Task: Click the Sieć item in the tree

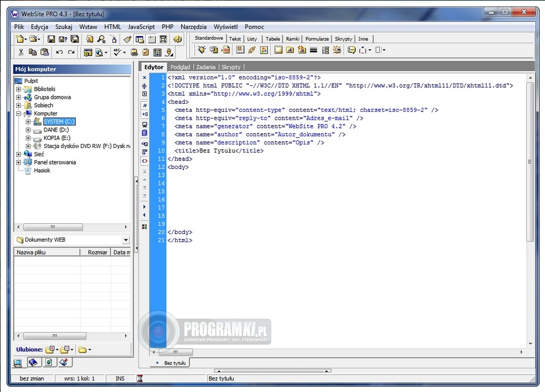Action: click(x=39, y=155)
